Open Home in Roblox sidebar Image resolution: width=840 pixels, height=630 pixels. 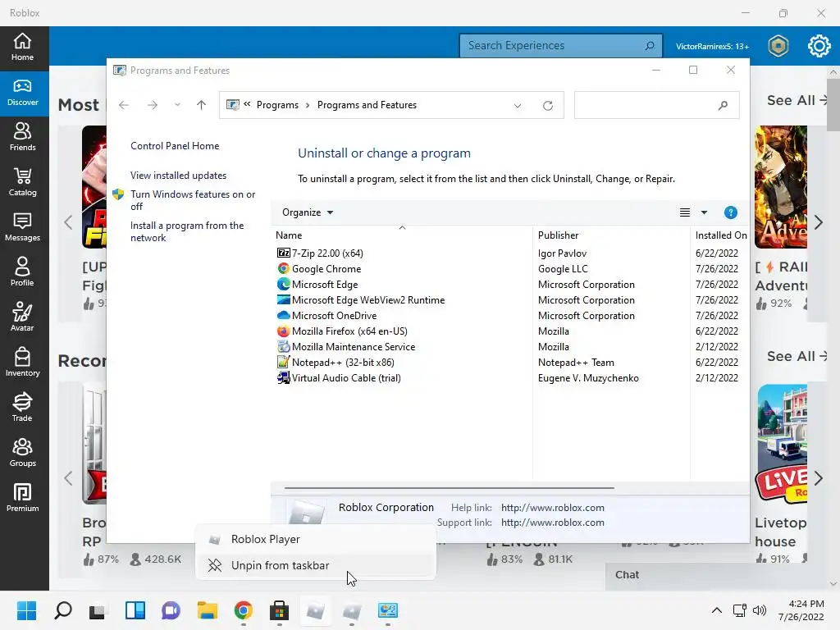click(22, 47)
